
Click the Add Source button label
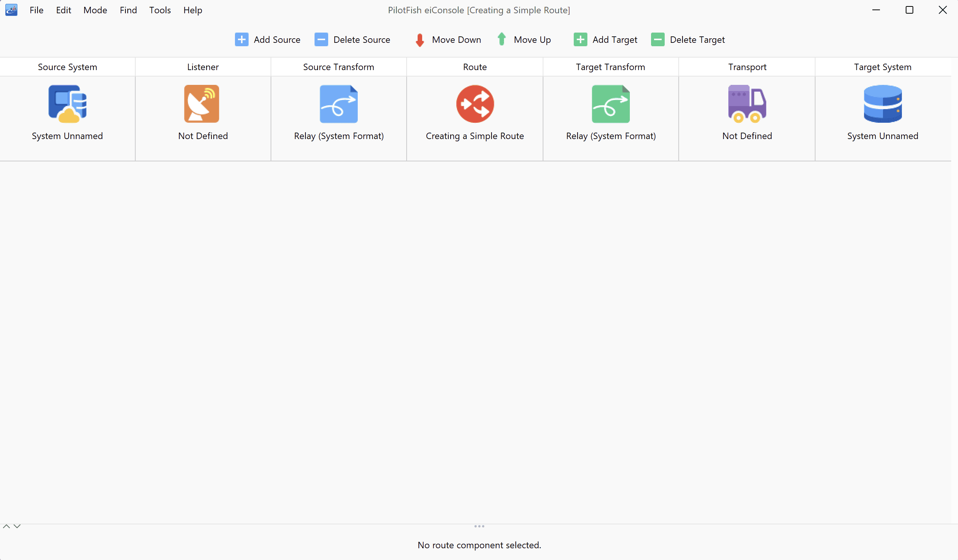click(x=277, y=39)
